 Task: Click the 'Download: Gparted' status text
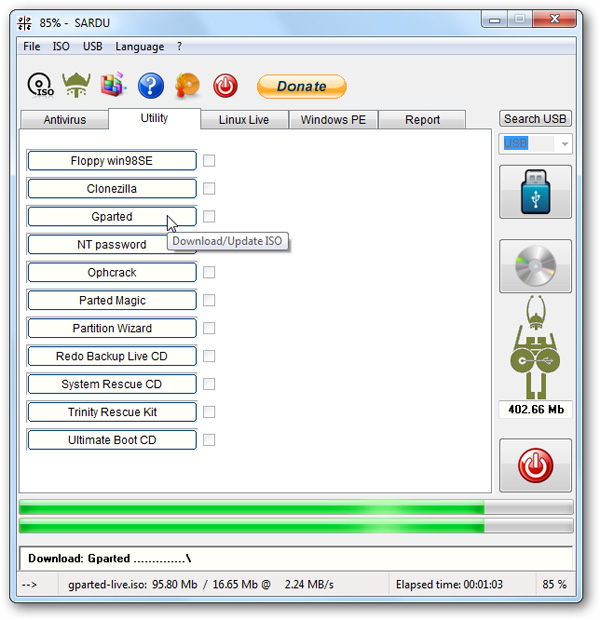pos(110,558)
